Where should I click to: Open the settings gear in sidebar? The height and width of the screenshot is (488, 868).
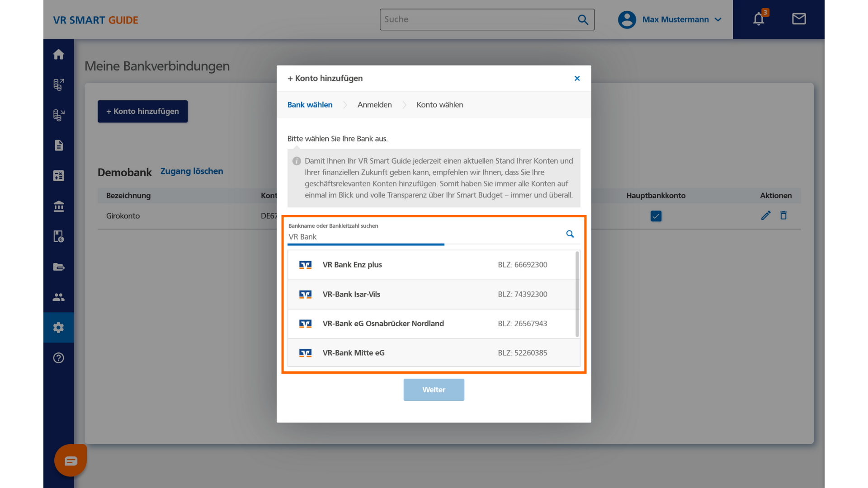tap(59, 328)
